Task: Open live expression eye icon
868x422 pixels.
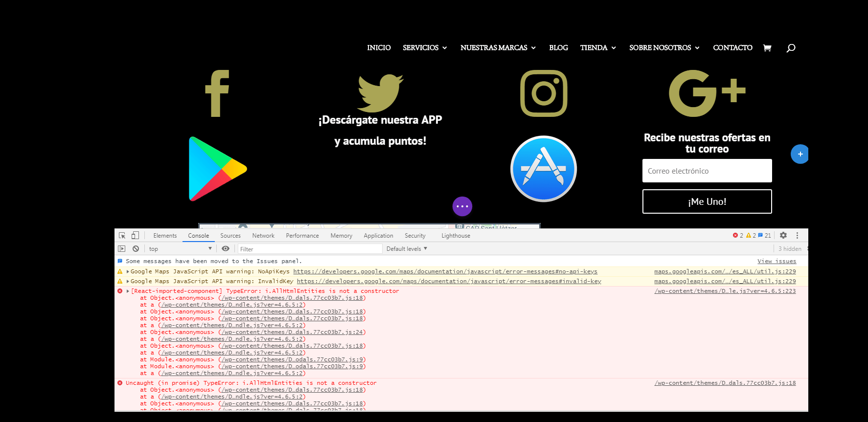Action: click(226, 248)
